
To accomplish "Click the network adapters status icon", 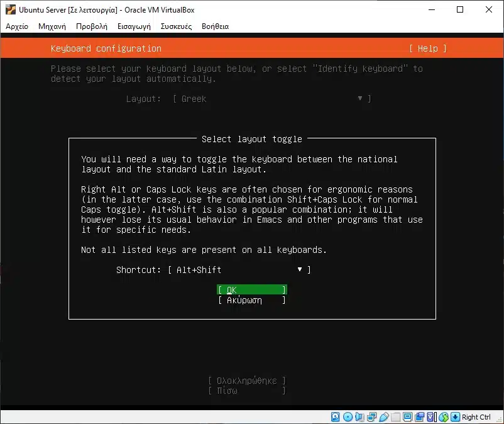I will pyautogui.click(x=371, y=417).
